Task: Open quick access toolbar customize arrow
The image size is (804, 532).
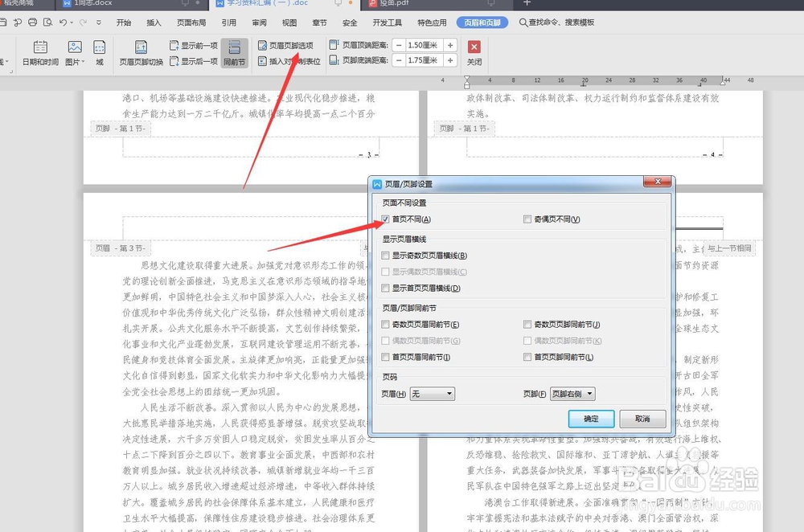Action: (99, 23)
